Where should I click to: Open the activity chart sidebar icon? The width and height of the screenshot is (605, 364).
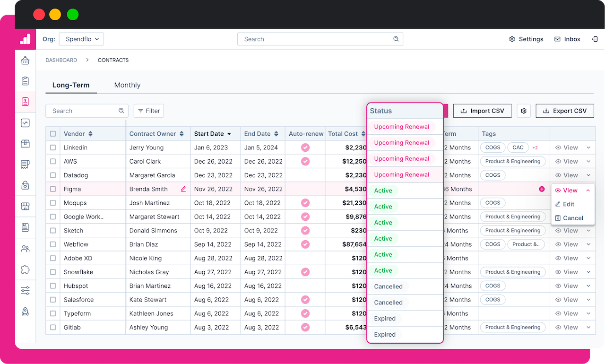click(x=25, y=123)
